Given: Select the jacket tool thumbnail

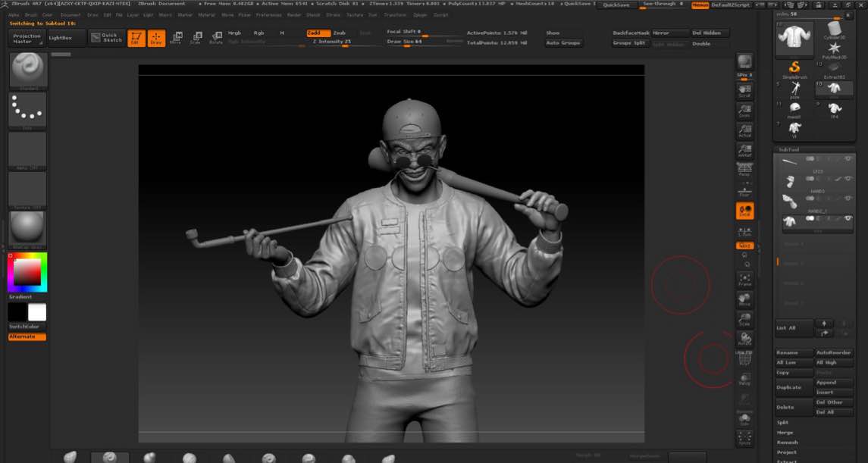Looking at the screenshot, I should click(x=794, y=36).
